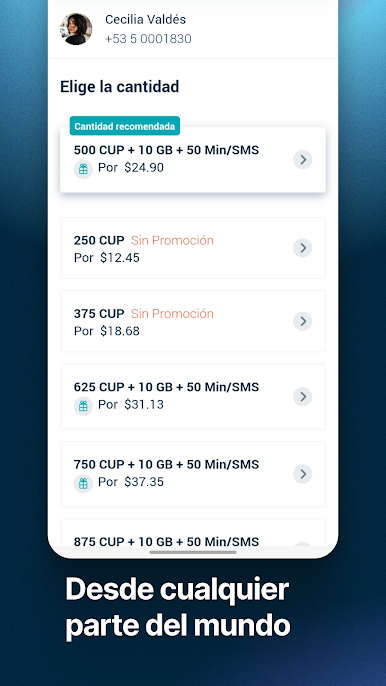This screenshot has width=386, height=686.
Task: Open chevron on 375 CUP option
Action: click(x=302, y=321)
